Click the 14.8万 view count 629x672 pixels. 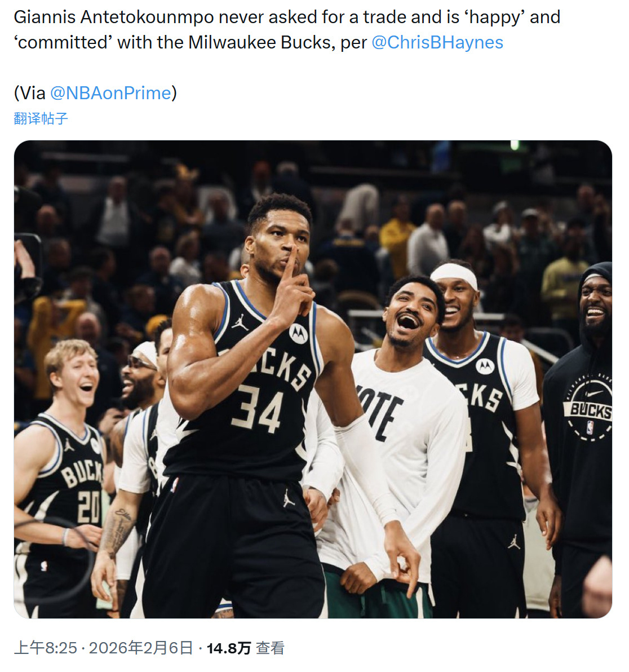coord(228,648)
